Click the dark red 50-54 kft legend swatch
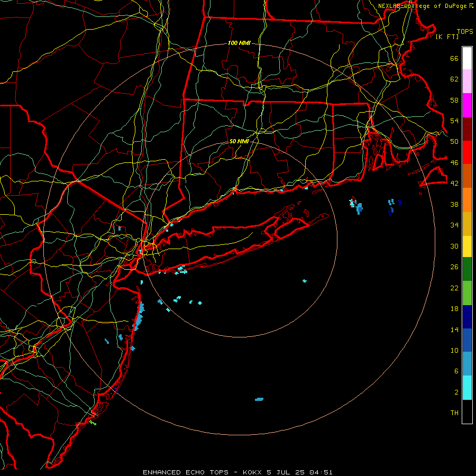The width and height of the screenshot is (476, 476). pyautogui.click(x=467, y=129)
